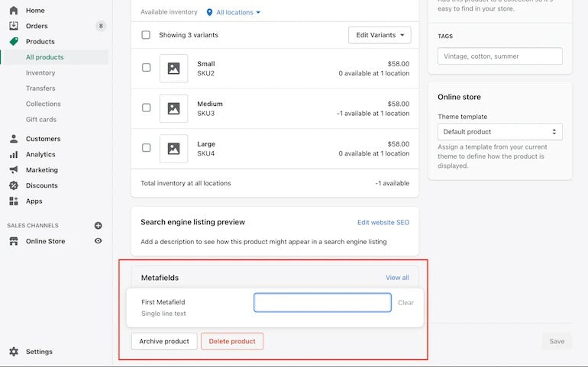588x367 pixels.
Task: Open Orders via its inbox icon
Action: coord(13,26)
